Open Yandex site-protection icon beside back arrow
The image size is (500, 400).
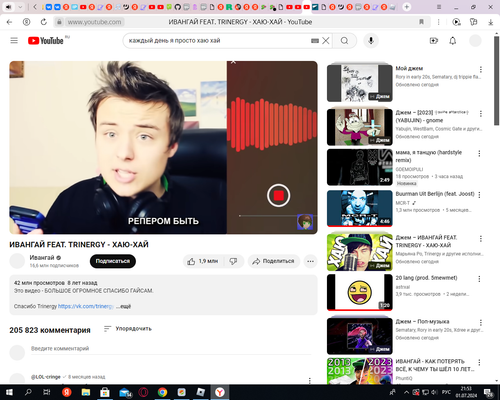pyautogui.click(x=26, y=22)
